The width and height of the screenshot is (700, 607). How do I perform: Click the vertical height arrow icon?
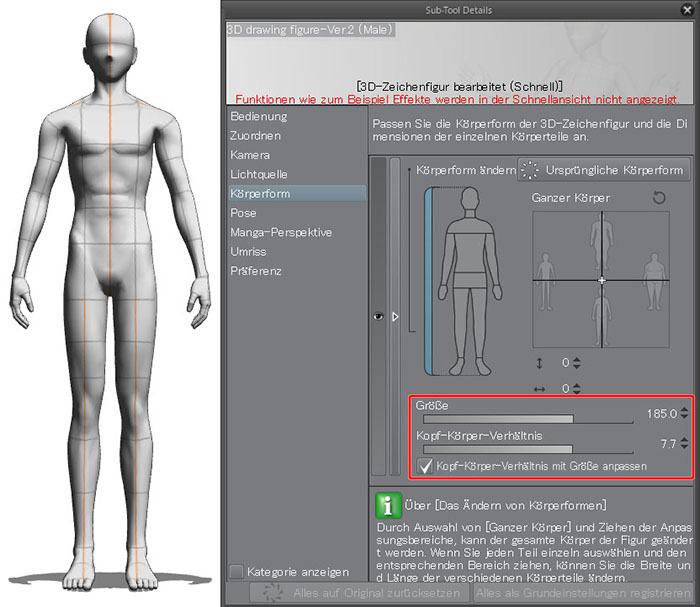point(539,363)
